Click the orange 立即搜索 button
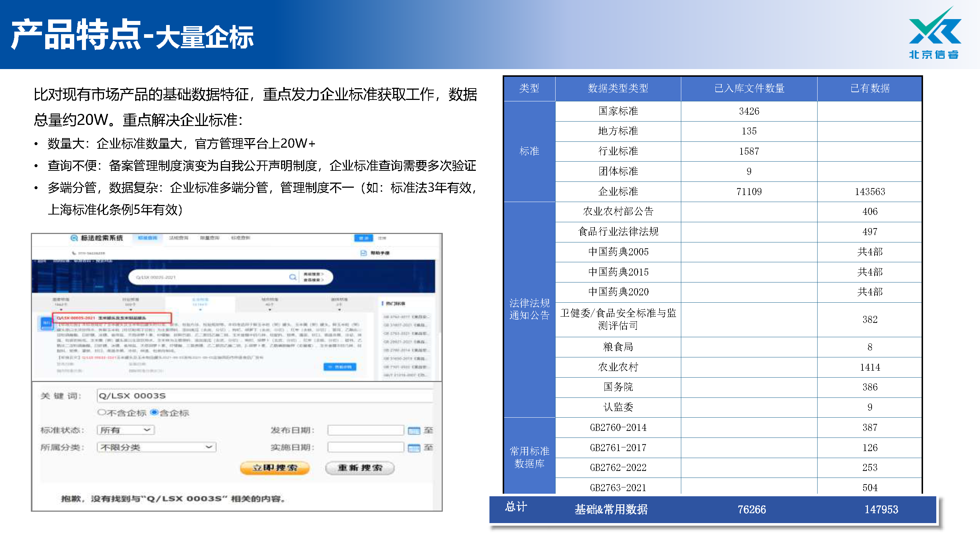 (x=275, y=468)
